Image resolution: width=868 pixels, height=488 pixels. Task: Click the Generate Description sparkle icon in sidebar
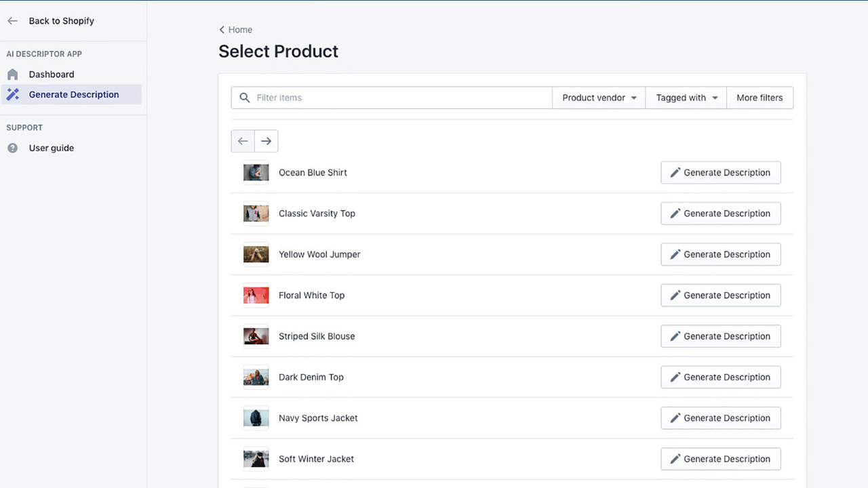point(12,94)
